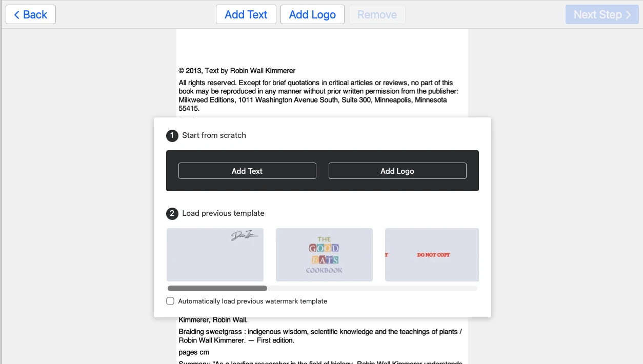The width and height of the screenshot is (643, 364).
Task: Click the Load previous template heading
Action: [223, 213]
